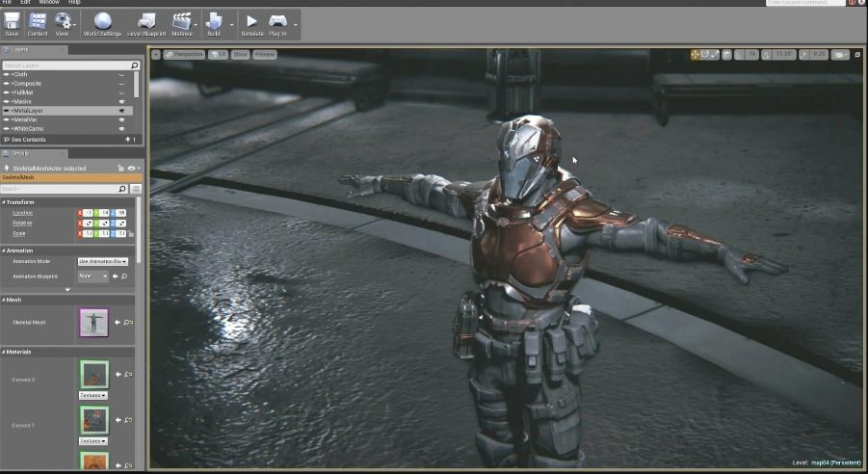Screen dimensions: 868x474
Task: Use selected asset for Animation Blueprint arrow
Action: coord(116,276)
